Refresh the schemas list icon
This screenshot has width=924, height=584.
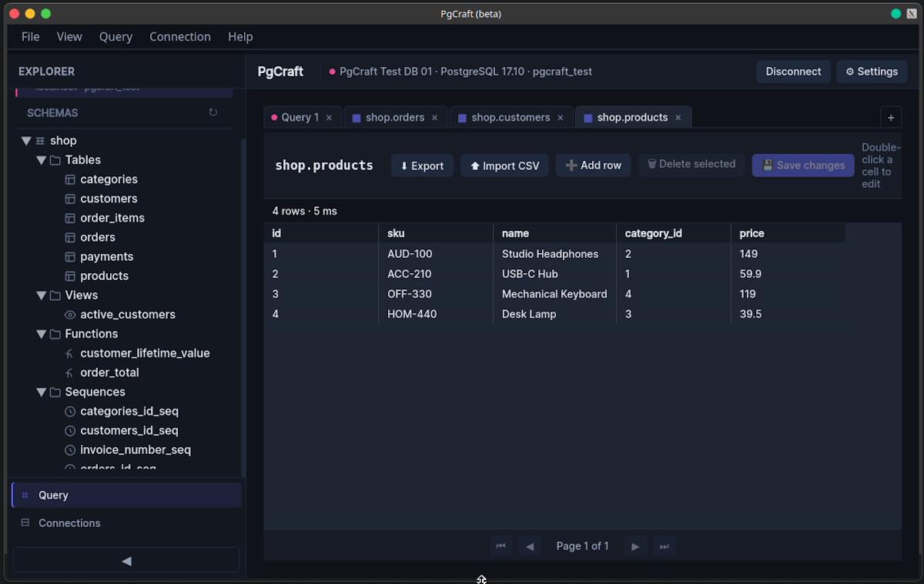click(x=213, y=112)
